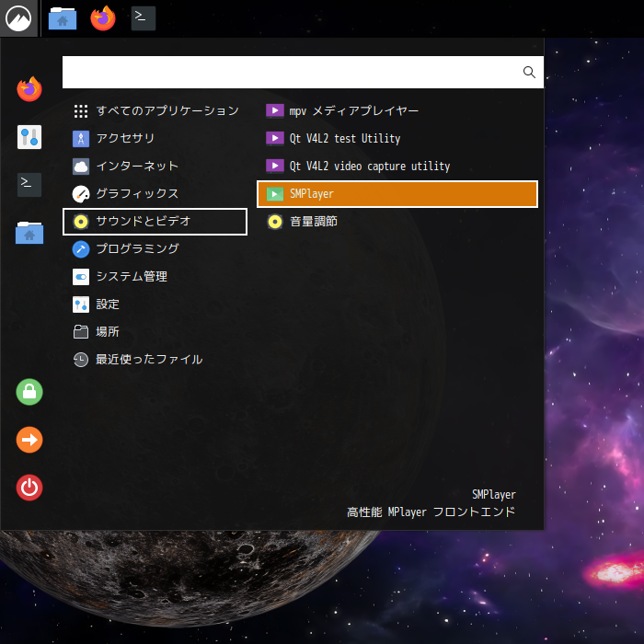Open the システム管理 category
644x644 pixels.
click(x=155, y=277)
